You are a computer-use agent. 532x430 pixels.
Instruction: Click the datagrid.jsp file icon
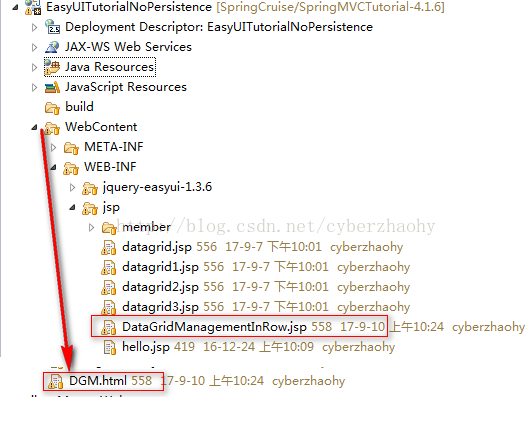[x=109, y=247]
